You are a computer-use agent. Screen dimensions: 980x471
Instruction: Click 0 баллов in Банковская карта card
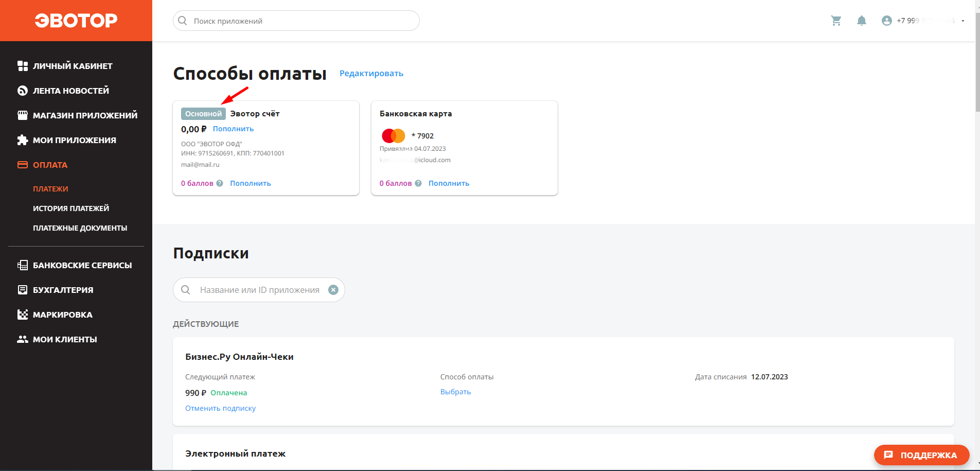[396, 183]
